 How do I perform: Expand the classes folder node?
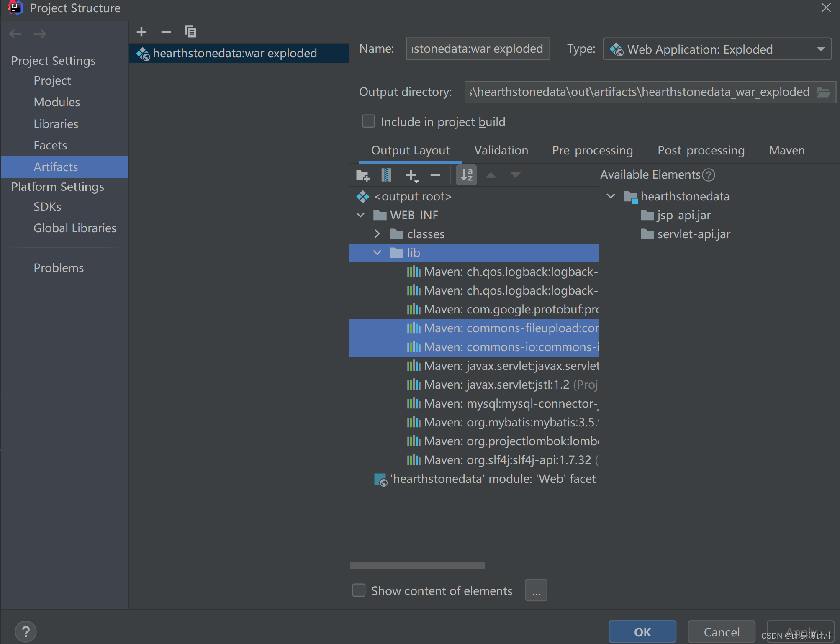coord(377,234)
